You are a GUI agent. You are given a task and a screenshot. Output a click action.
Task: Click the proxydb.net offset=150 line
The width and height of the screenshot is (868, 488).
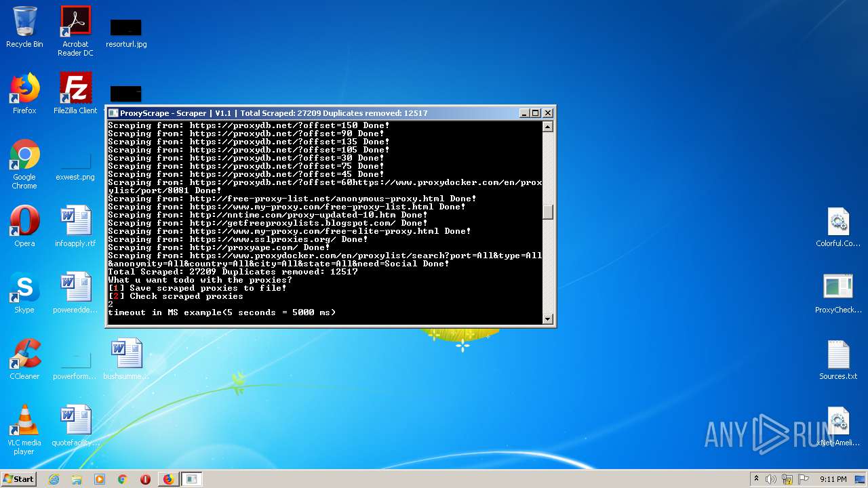(x=249, y=125)
